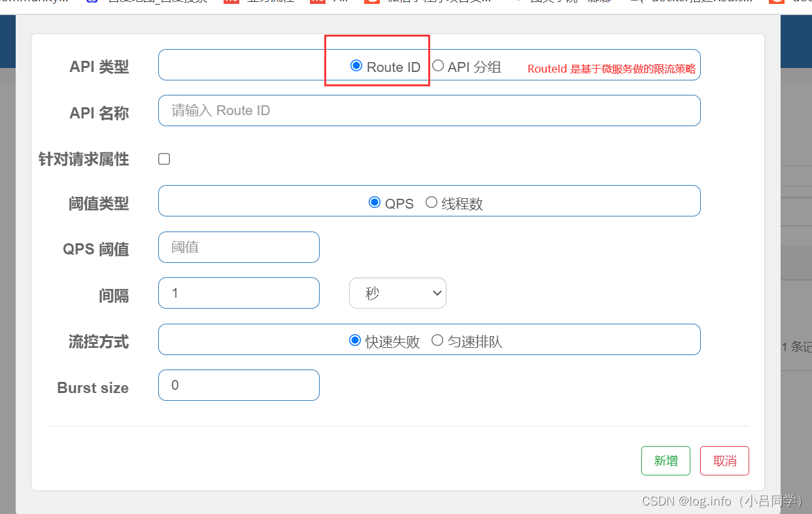Keep QPS selected as 阈值类型
Image resolution: width=812 pixels, height=514 pixels.
375,203
